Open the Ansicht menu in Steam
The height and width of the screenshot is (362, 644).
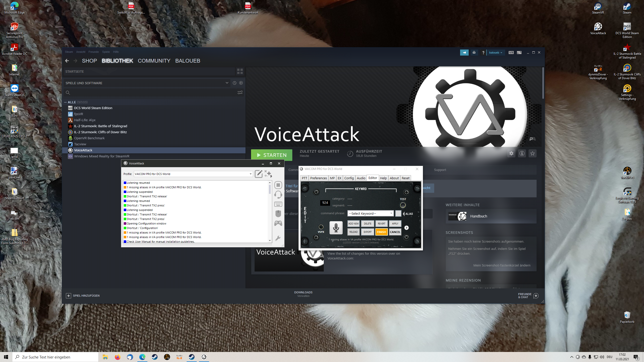point(81,52)
